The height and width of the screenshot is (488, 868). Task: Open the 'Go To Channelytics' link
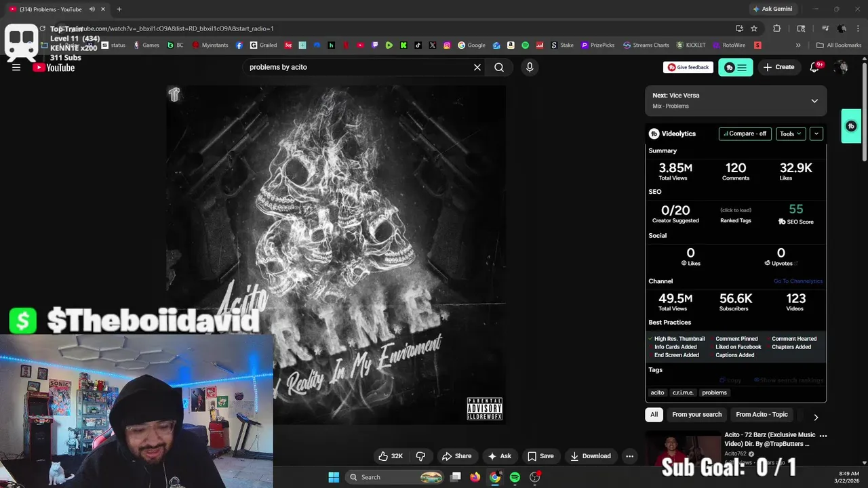tap(798, 281)
